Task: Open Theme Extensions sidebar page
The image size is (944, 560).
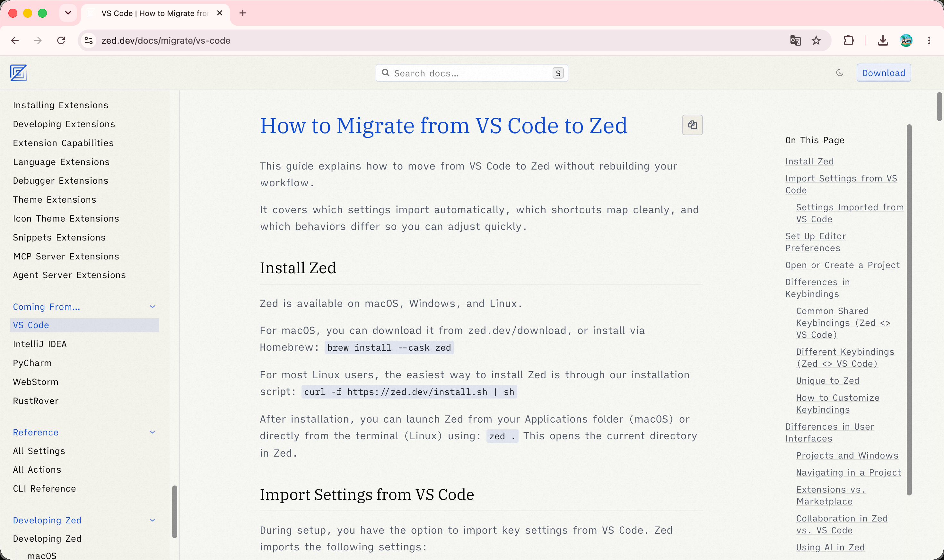Action: click(54, 199)
